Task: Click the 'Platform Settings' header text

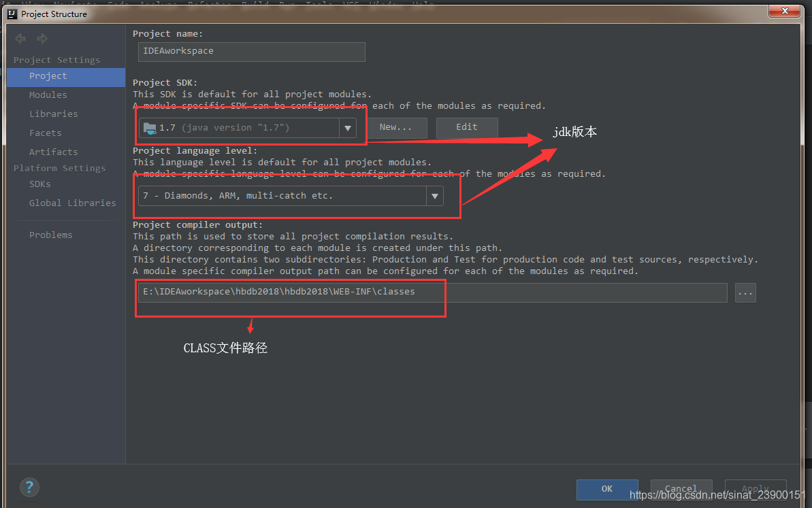Action: coord(59,168)
